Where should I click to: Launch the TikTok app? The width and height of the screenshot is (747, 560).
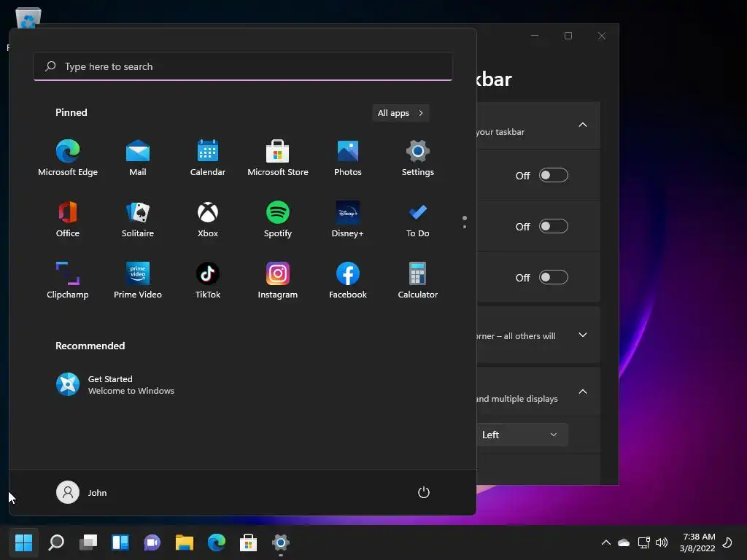[x=208, y=281]
